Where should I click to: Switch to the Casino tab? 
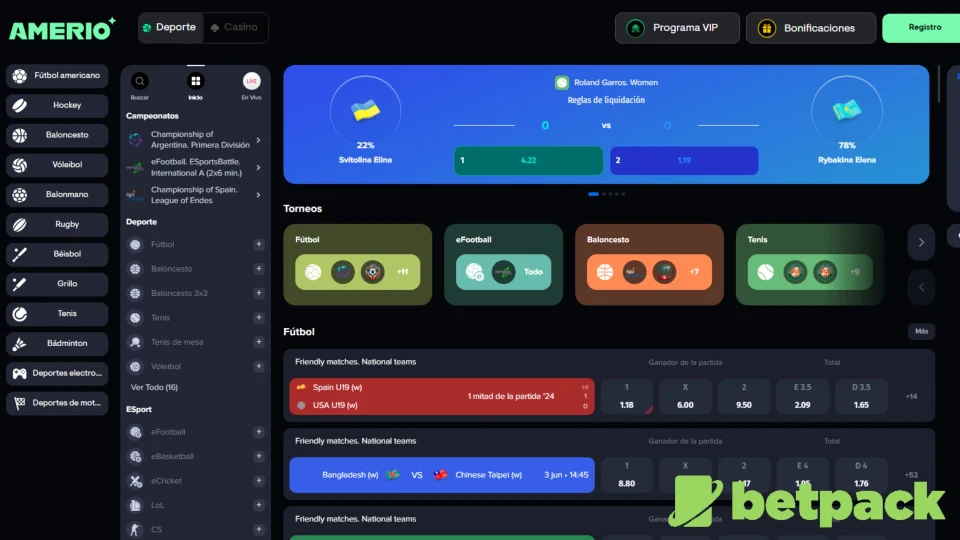pos(235,28)
